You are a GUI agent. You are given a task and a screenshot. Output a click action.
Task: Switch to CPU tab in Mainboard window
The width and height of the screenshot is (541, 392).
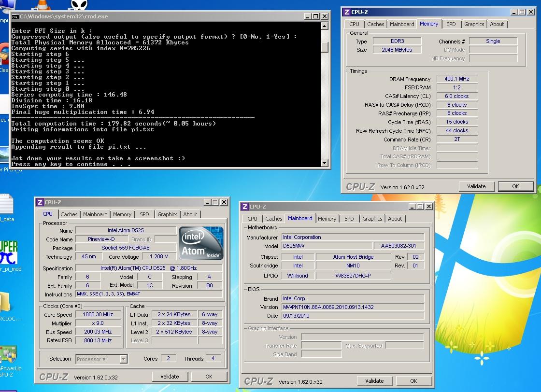(252, 219)
